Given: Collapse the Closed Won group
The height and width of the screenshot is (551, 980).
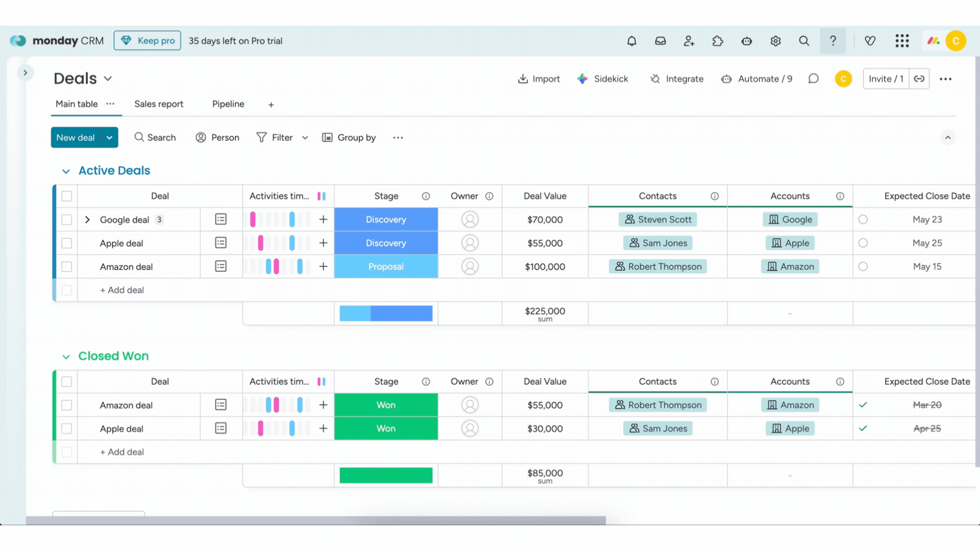Looking at the screenshot, I should pyautogui.click(x=66, y=357).
